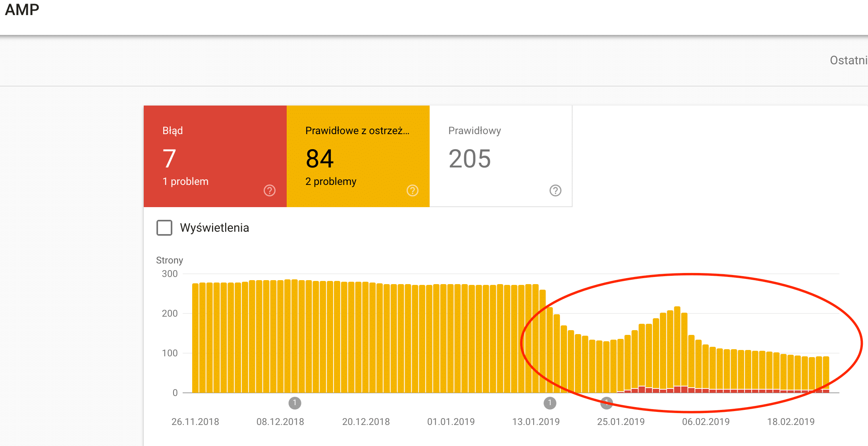Click the tallest bar in February peak

(x=677, y=345)
